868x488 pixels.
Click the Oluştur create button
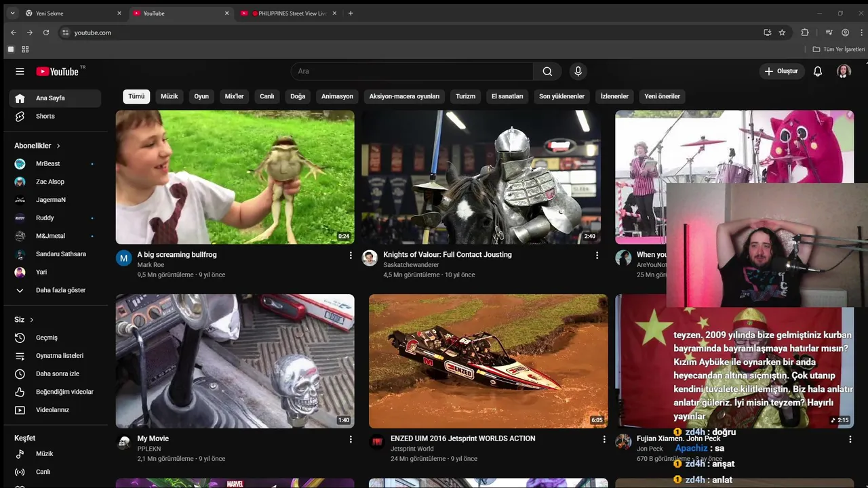781,71
